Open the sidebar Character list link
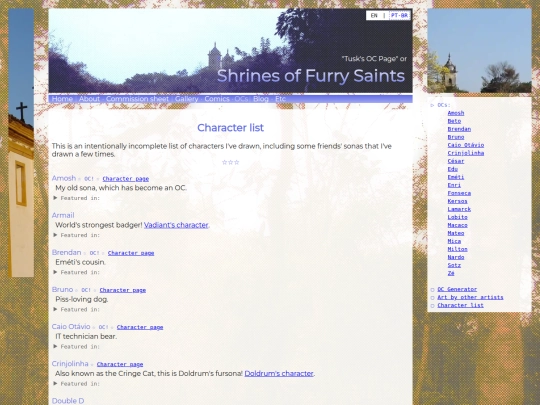Image resolution: width=540 pixels, height=405 pixels. [x=460, y=305]
